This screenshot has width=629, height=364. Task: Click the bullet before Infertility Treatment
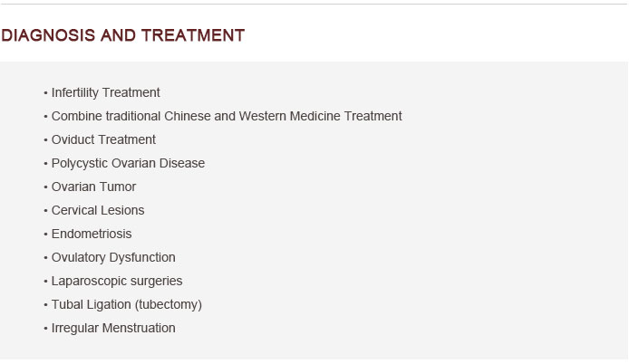[x=45, y=93]
